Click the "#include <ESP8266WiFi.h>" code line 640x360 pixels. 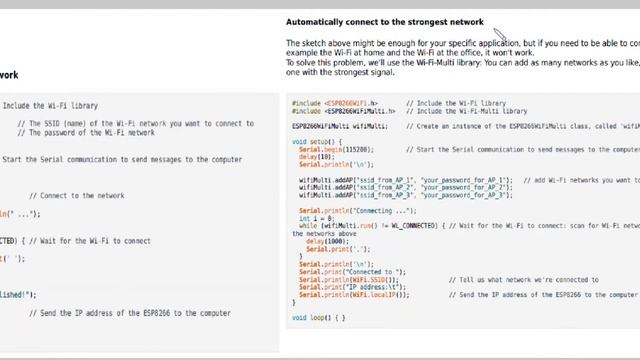point(335,103)
